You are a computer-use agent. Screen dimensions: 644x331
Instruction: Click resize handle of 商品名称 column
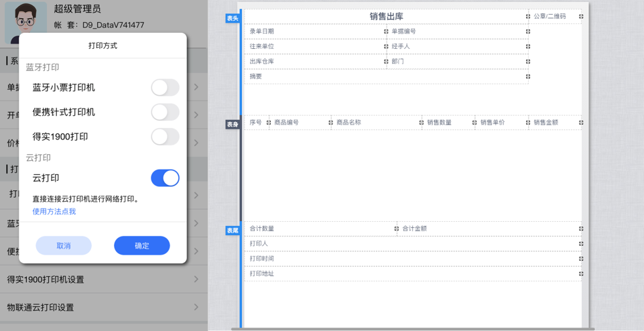(422, 123)
